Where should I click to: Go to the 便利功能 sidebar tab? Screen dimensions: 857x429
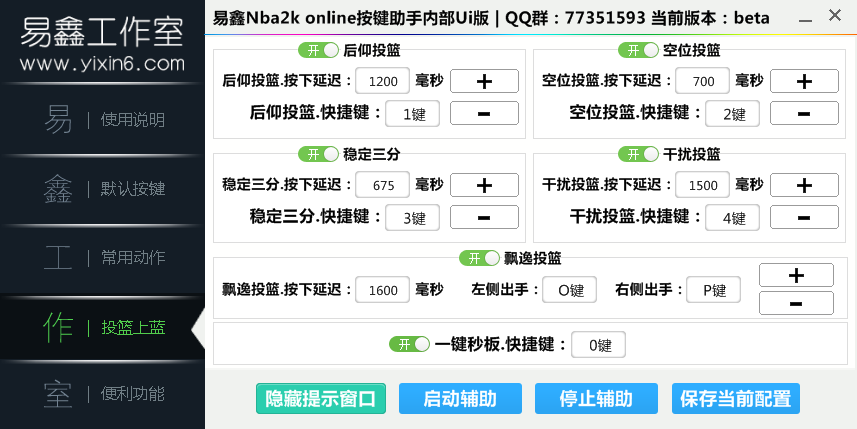pyautogui.click(x=102, y=394)
